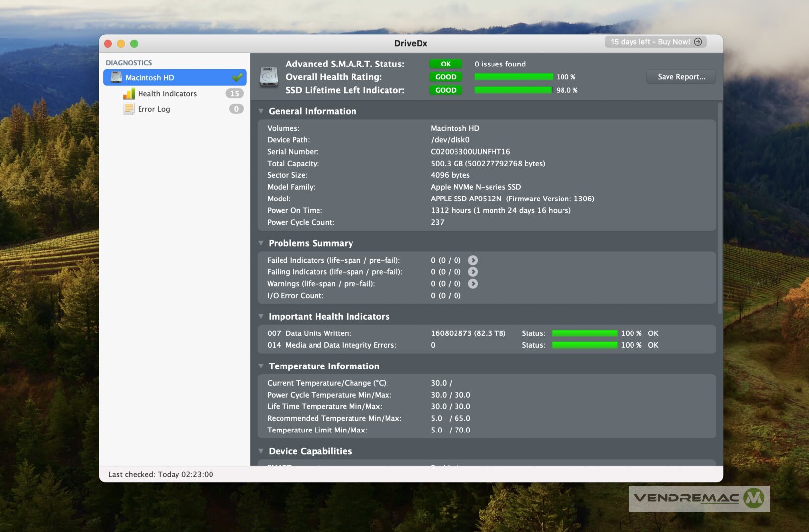
Task: Click the green checkmark on Macintosh HD
Action: pos(237,77)
